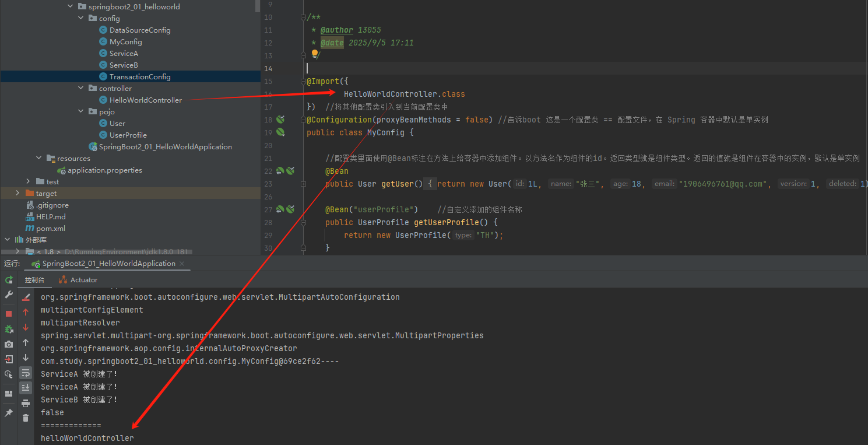Viewport: 868px width, 445px height.
Task: Click the helloWorldController console output line
Action: (87, 438)
